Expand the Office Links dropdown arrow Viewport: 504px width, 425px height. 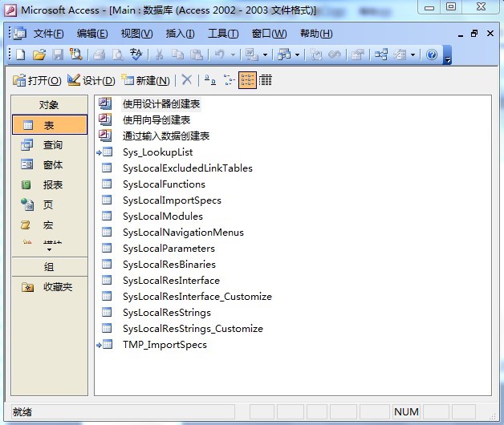265,55
